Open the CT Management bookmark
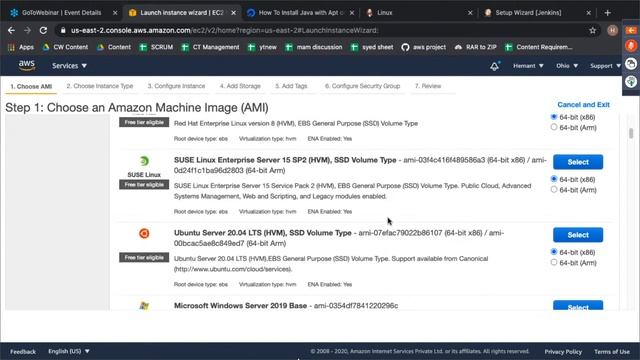This screenshot has width=640, height=360. click(210, 47)
